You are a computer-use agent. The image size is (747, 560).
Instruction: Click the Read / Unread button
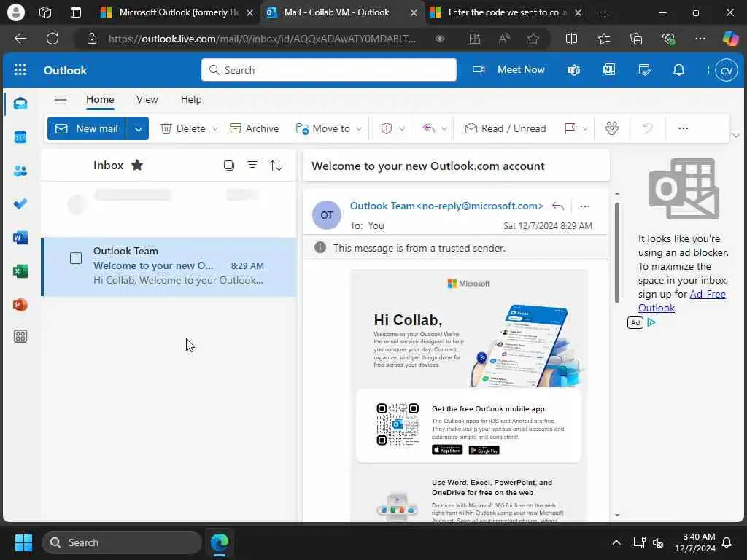point(505,128)
